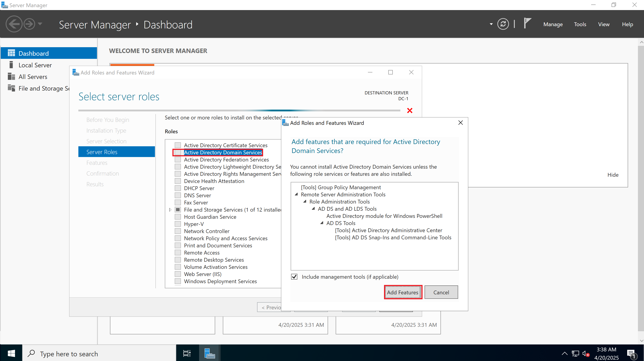Open the navigation history dropdown arrow

(x=40, y=24)
